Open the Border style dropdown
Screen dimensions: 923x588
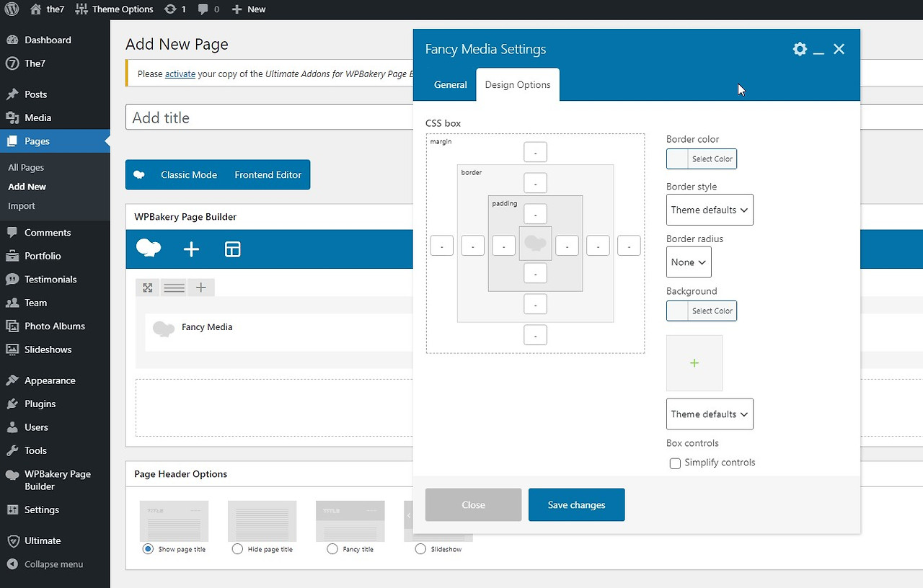[x=710, y=210]
